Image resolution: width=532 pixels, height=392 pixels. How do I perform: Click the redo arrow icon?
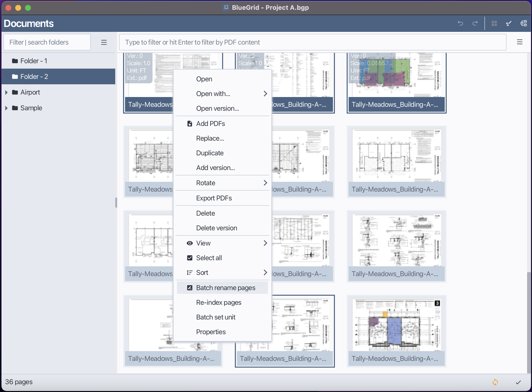click(475, 23)
